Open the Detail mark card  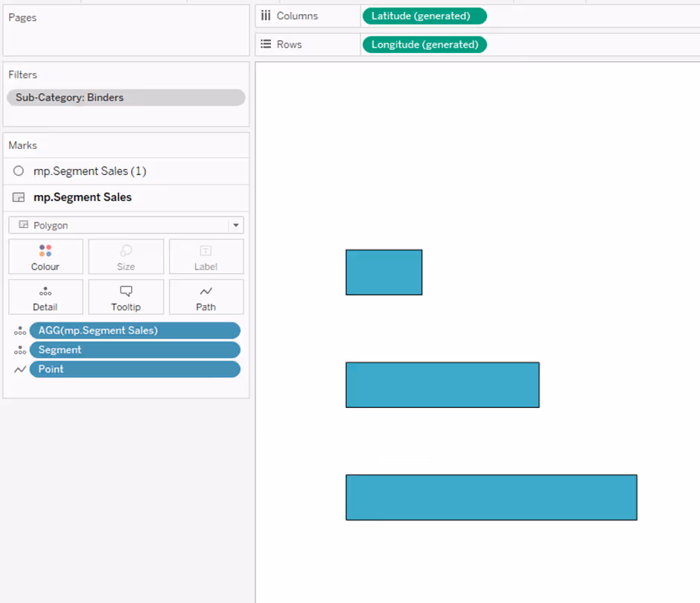45,297
